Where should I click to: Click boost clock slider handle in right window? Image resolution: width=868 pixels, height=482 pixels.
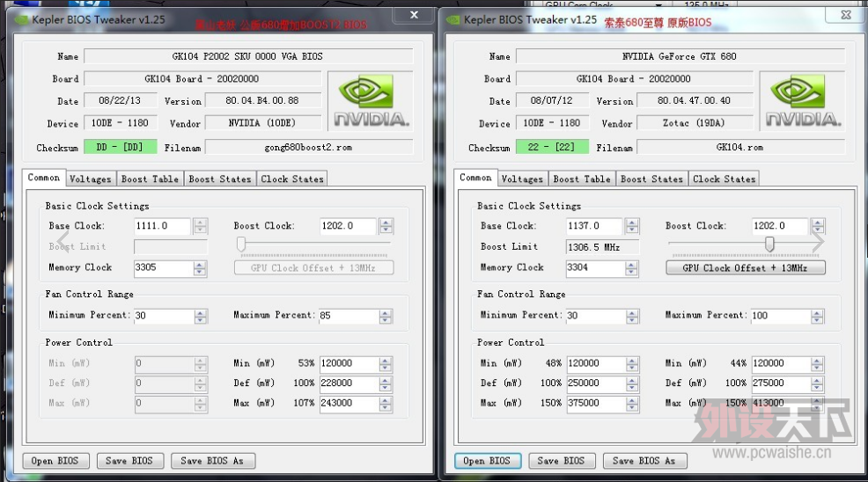769,244
